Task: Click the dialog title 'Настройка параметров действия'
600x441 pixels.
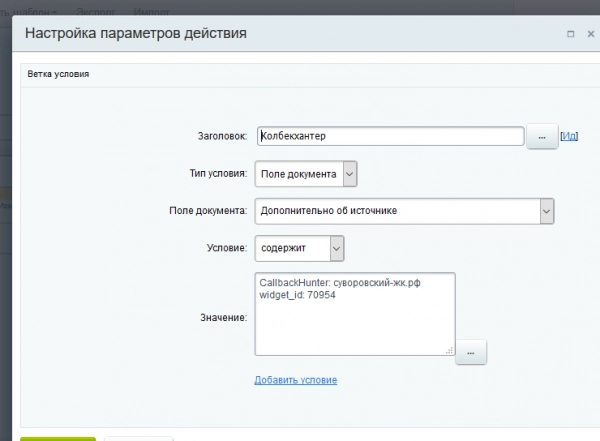Action: 135,34
